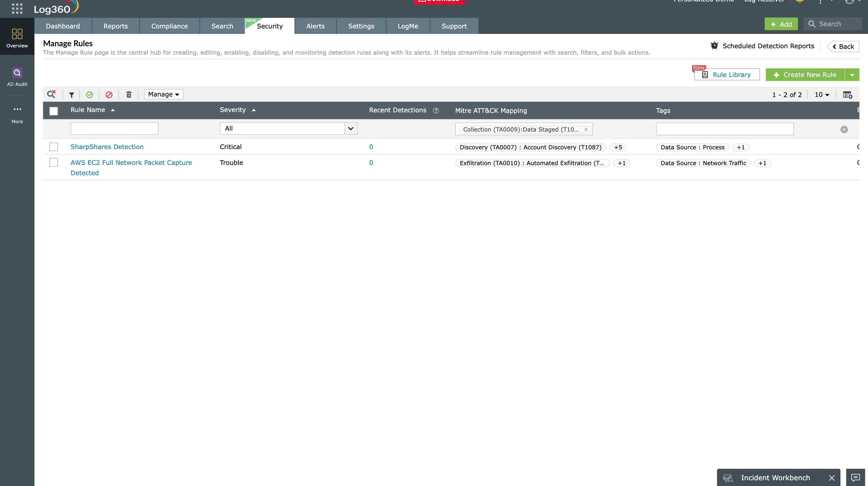Remove the Collection (TA0009) filter chip

[x=586, y=130]
